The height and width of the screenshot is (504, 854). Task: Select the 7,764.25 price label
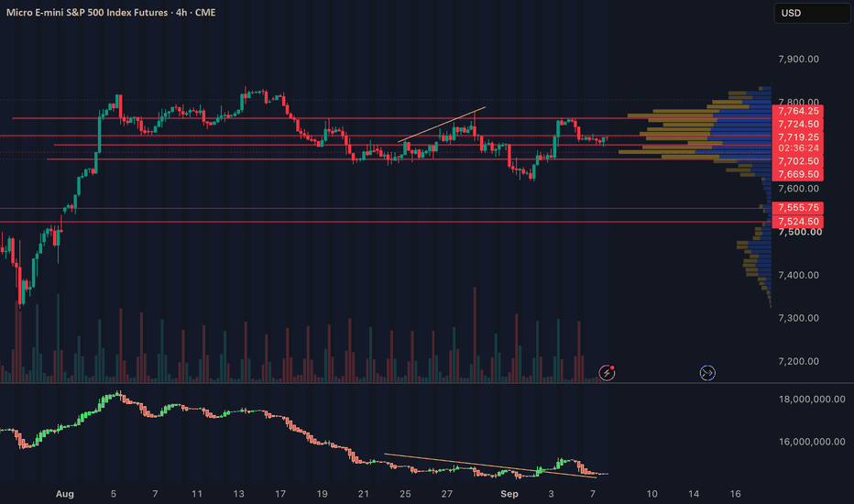(798, 111)
